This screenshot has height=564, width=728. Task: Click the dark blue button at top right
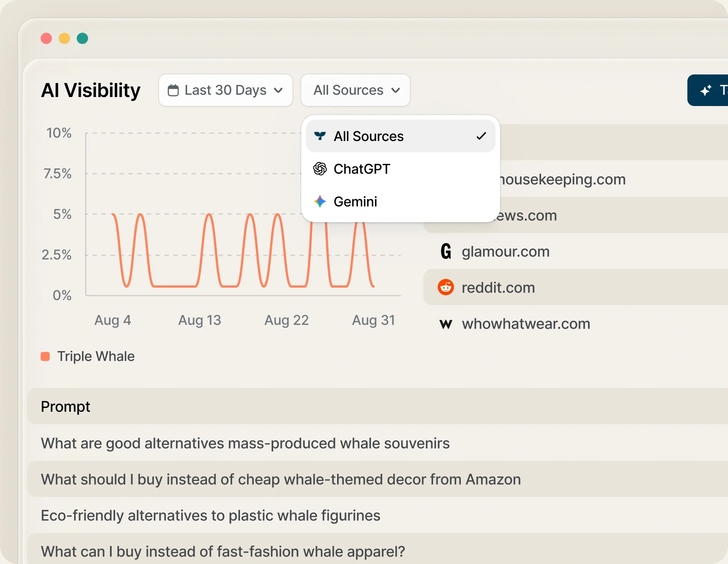[708, 90]
